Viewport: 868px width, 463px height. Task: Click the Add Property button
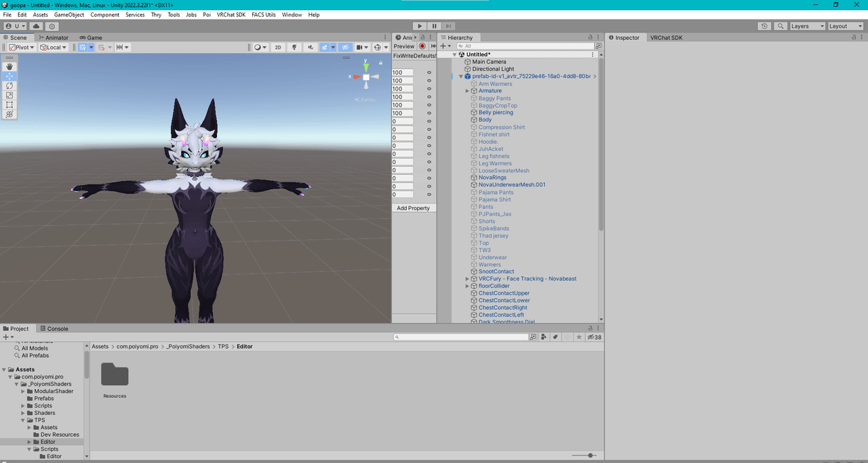pyautogui.click(x=414, y=208)
